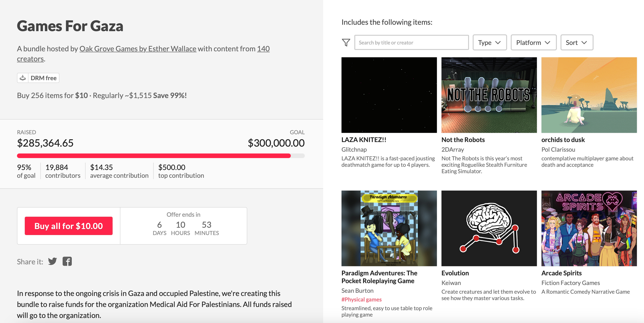Viewport: 644px width, 323px height.
Task: Open creator Glitchnap's page
Action: pos(354,150)
